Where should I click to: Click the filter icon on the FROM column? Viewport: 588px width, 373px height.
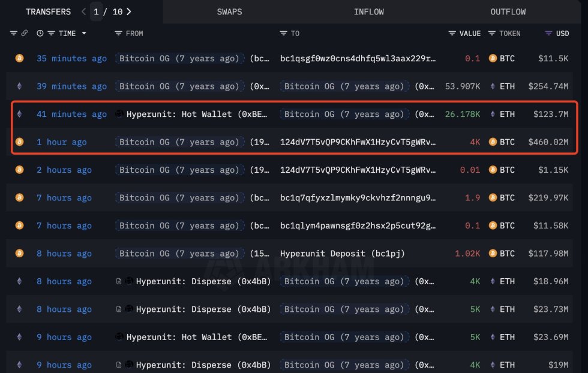click(x=118, y=33)
